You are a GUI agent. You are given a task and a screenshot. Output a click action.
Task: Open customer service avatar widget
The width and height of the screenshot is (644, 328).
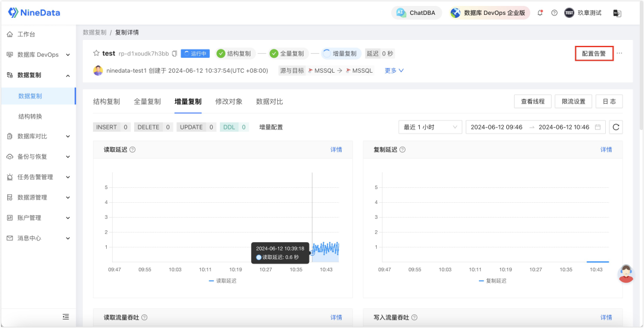[626, 274]
